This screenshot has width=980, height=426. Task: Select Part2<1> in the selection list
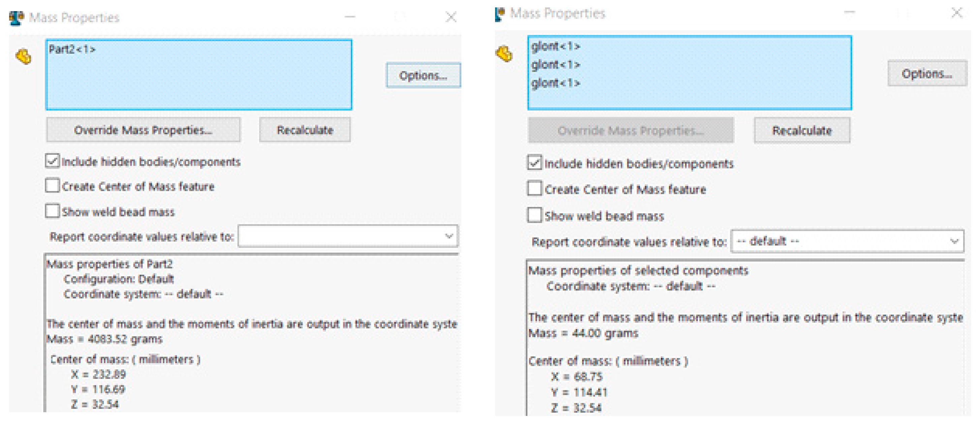72,49
